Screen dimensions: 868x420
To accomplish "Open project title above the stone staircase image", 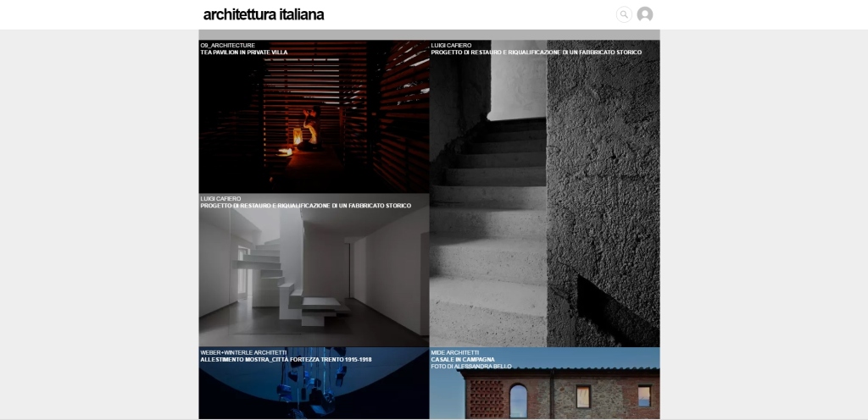I will (536, 52).
